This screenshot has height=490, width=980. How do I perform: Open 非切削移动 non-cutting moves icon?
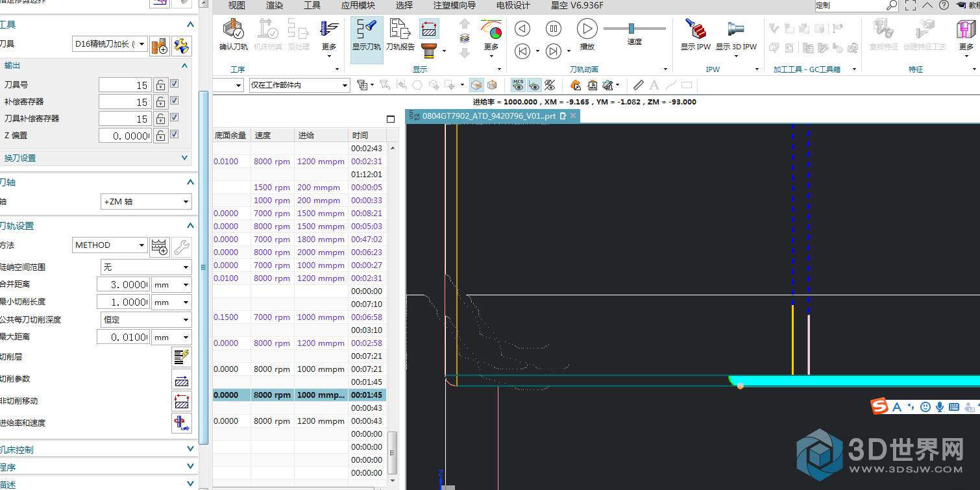[182, 401]
